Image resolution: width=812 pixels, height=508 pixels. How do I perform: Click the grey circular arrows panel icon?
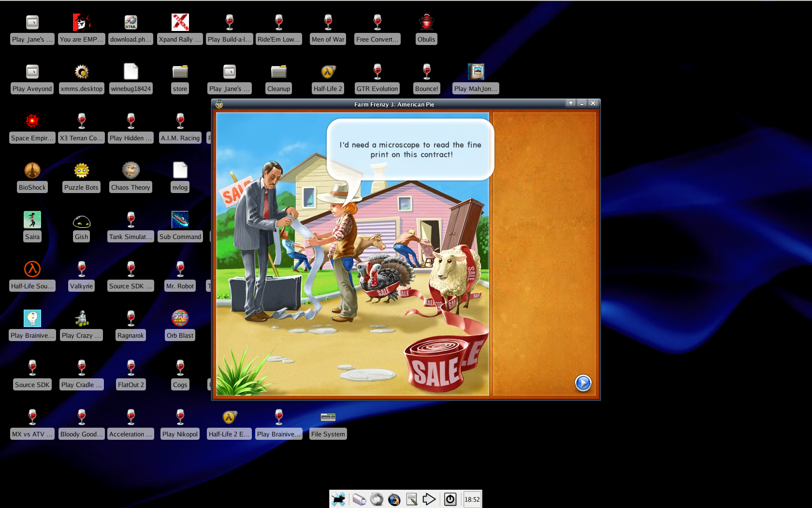pyautogui.click(x=377, y=499)
